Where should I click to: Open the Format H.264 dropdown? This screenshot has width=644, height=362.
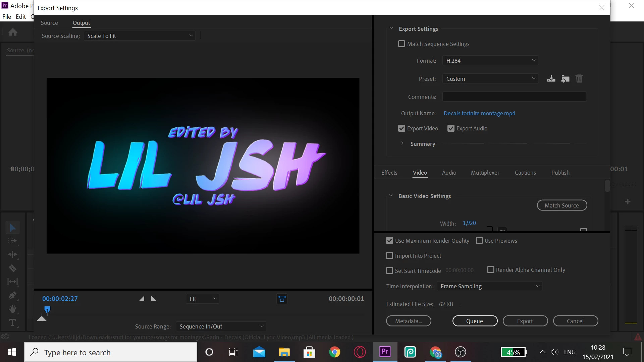(490, 61)
